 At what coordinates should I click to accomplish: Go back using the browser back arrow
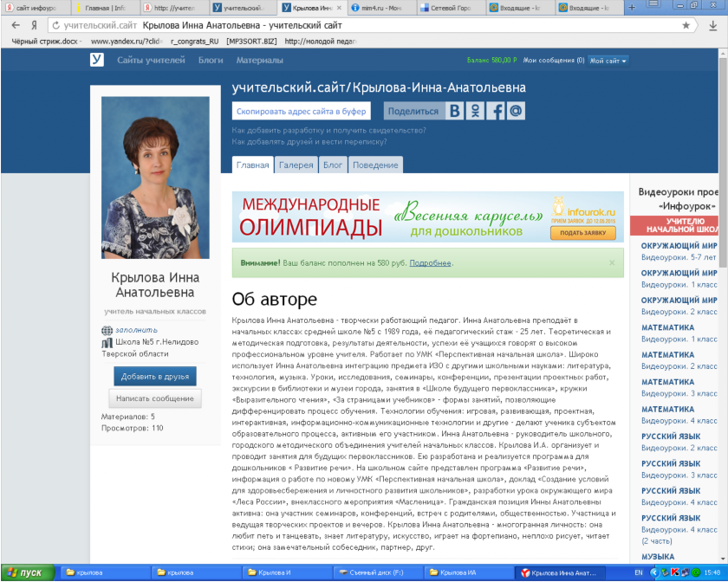coord(16,25)
